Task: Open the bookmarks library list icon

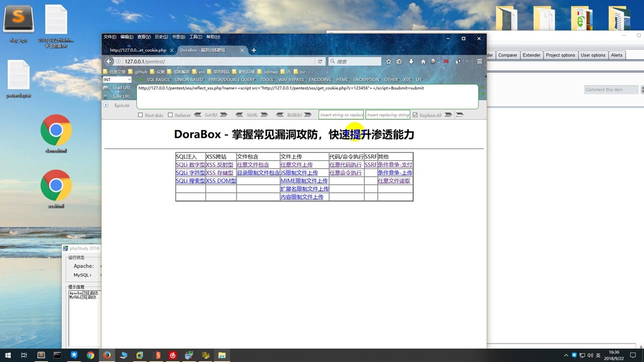Action: click(399, 61)
